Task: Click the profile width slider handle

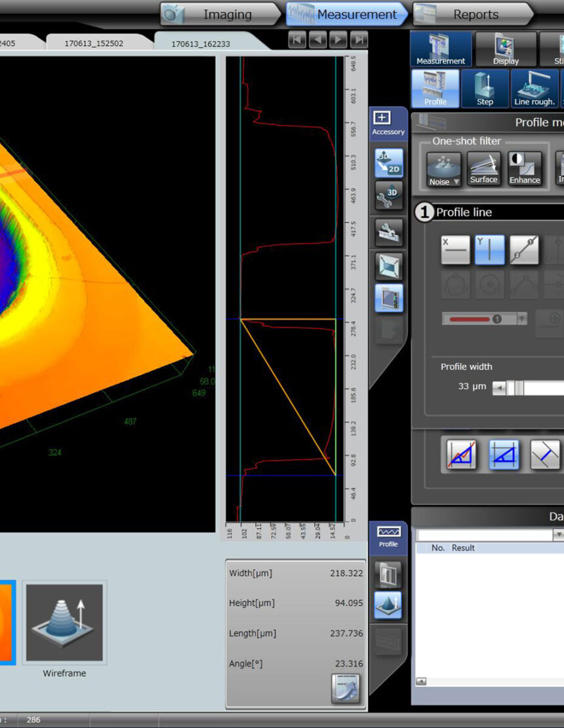Action: 519,388
